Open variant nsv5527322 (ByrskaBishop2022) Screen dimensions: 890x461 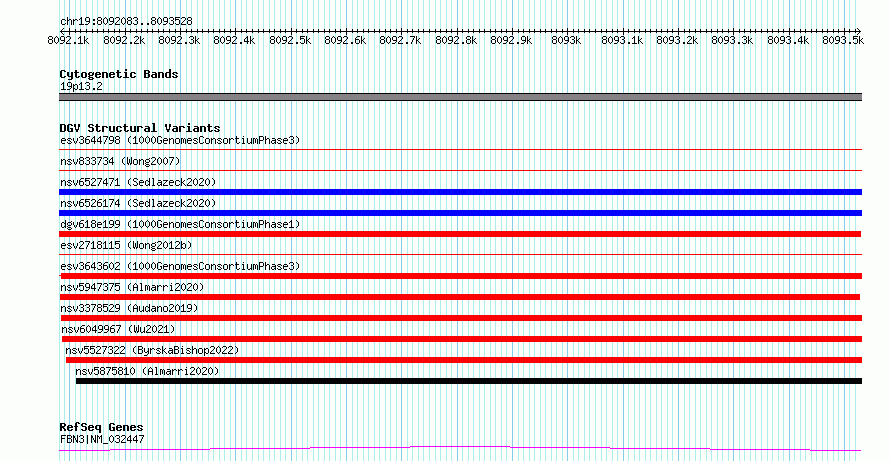pyautogui.click(x=152, y=351)
